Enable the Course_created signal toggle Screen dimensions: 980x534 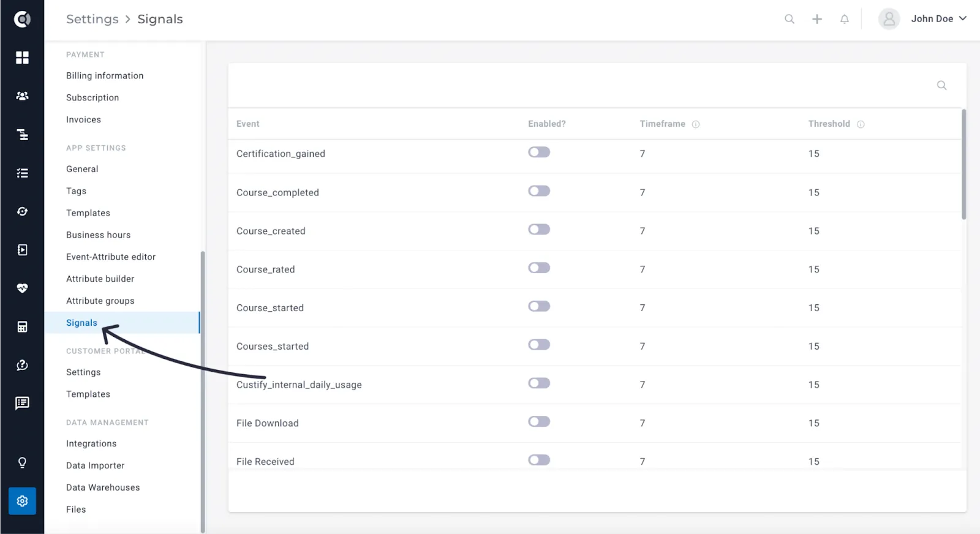[x=539, y=229]
